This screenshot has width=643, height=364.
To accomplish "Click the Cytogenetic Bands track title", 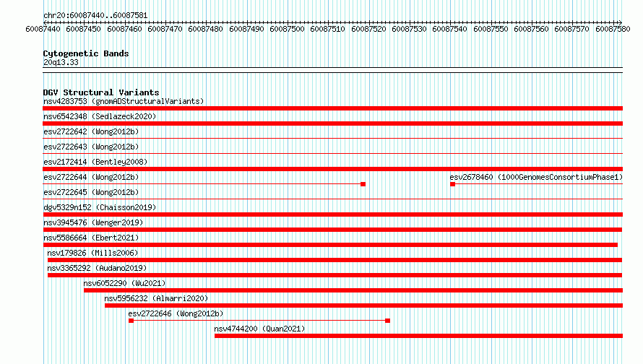I will click(86, 53).
